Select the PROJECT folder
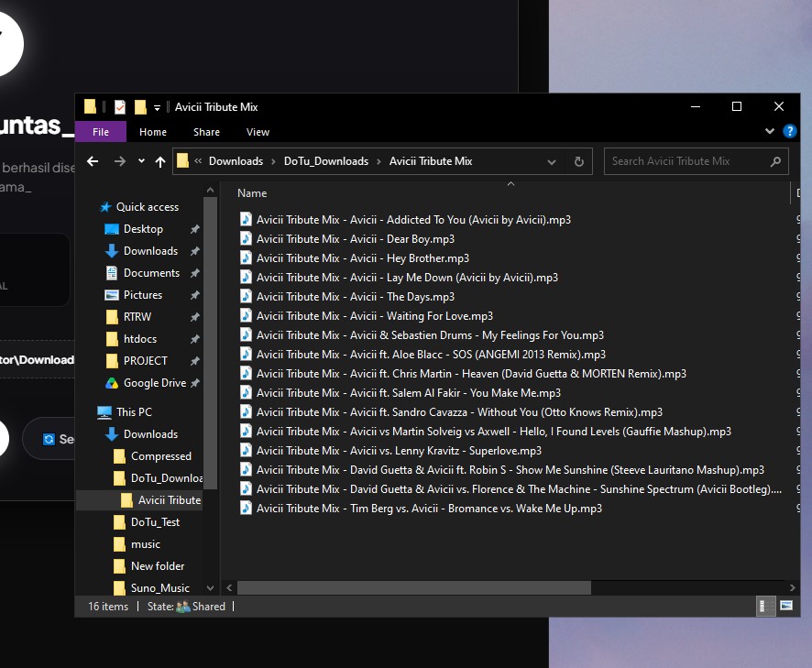This screenshot has height=668, width=812. point(146,361)
